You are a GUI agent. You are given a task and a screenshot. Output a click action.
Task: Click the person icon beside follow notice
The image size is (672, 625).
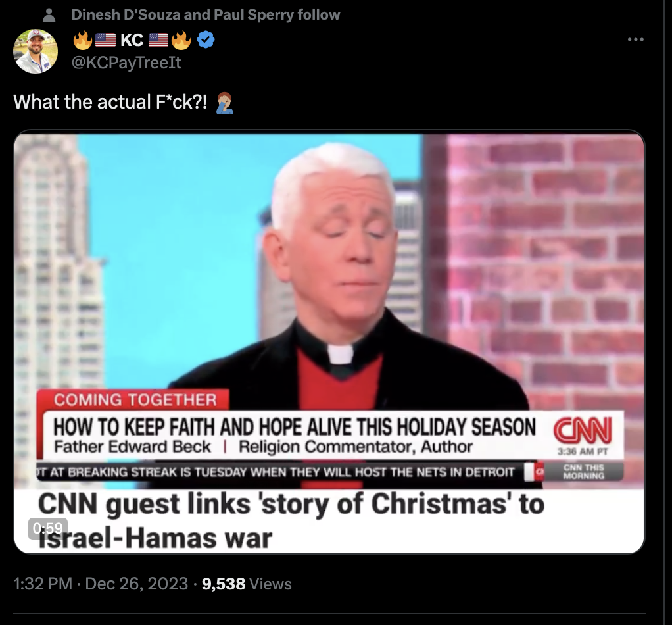pos(49,15)
